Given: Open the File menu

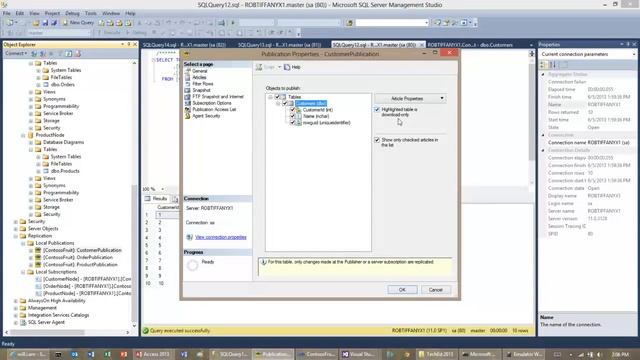Looking at the screenshot, I should pos(7,13).
